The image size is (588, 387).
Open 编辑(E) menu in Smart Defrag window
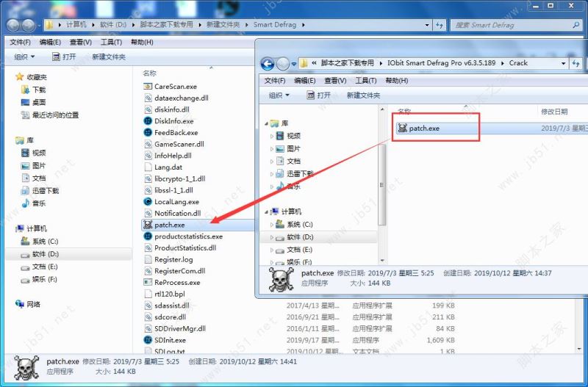(50, 42)
